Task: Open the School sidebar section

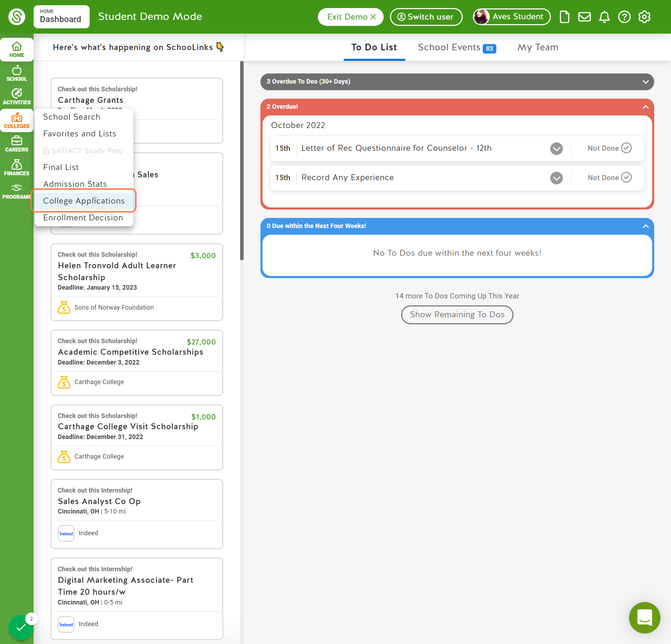Action: point(17,73)
